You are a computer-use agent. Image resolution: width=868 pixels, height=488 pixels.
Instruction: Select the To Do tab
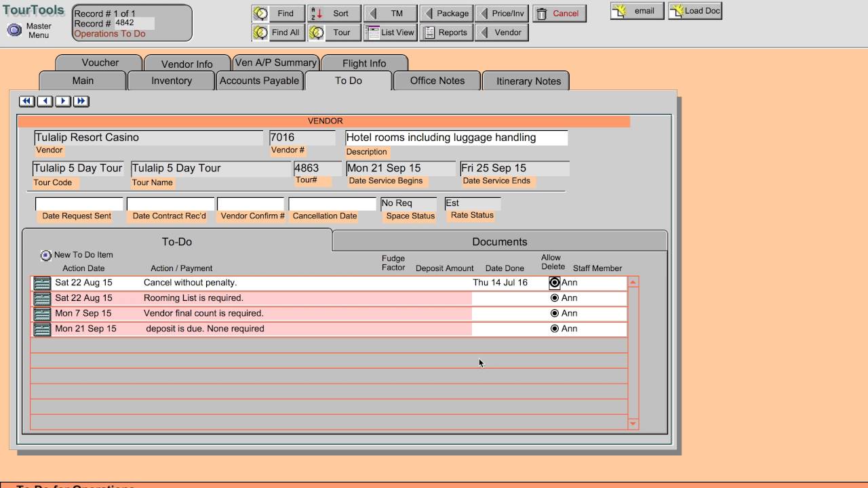click(349, 81)
